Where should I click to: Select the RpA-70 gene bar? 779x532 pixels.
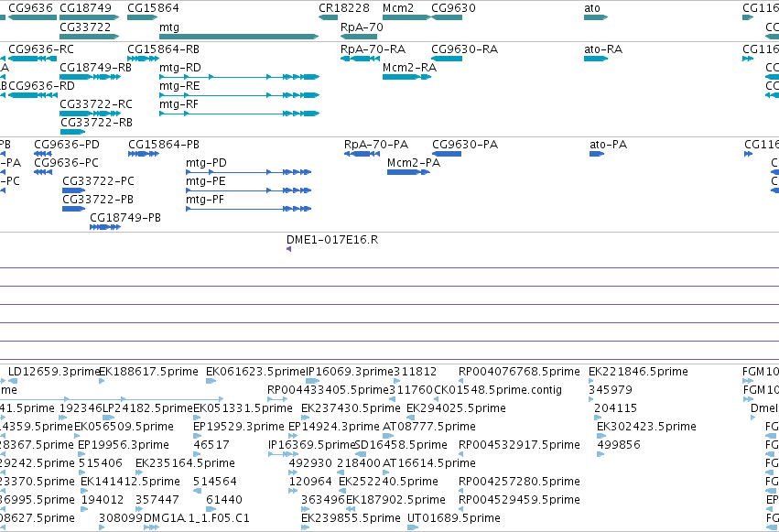(x=359, y=37)
